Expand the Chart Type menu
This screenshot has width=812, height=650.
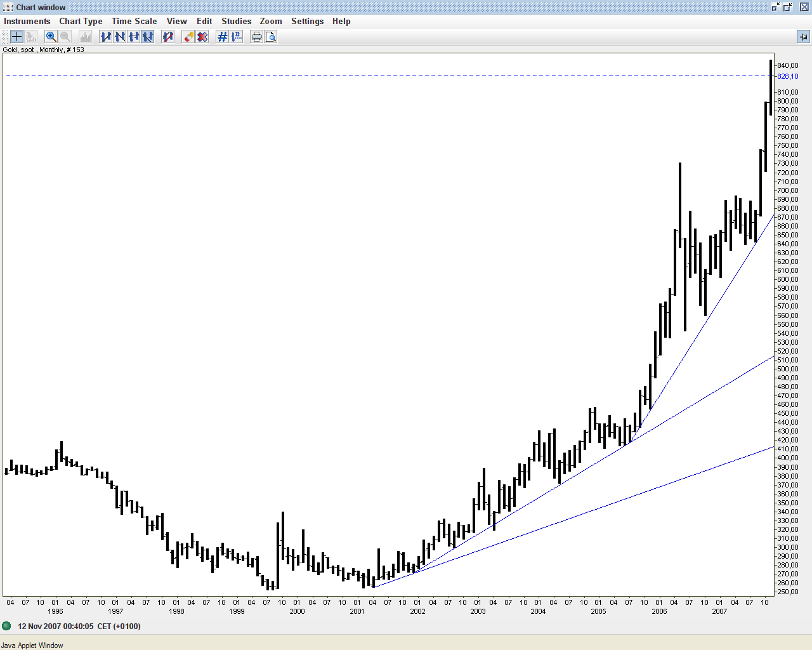[81, 21]
